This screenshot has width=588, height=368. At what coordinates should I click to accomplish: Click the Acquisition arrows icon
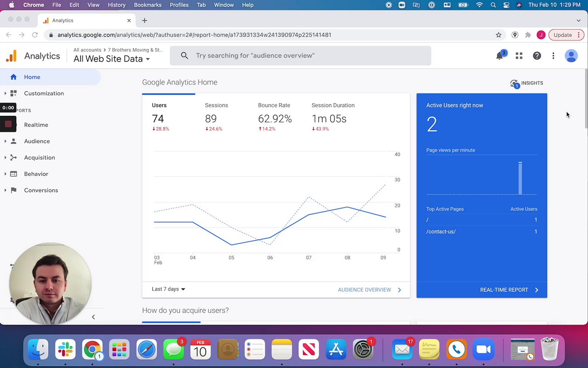pyautogui.click(x=13, y=157)
